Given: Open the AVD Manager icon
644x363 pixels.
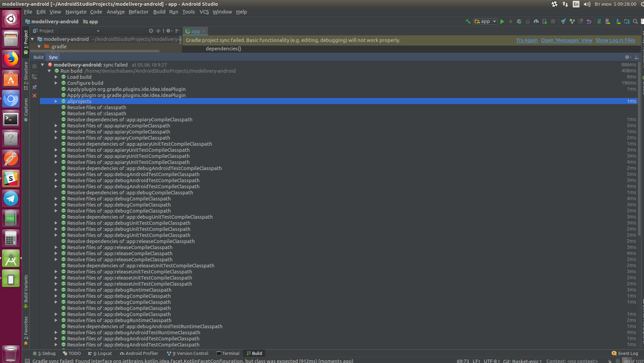Looking at the screenshot, I should pos(608,21).
